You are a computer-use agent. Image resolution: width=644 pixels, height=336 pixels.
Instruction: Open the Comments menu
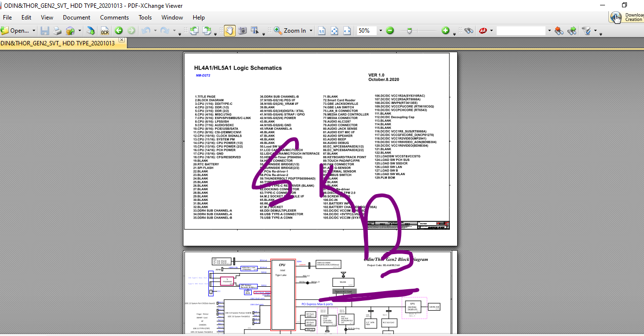click(115, 17)
